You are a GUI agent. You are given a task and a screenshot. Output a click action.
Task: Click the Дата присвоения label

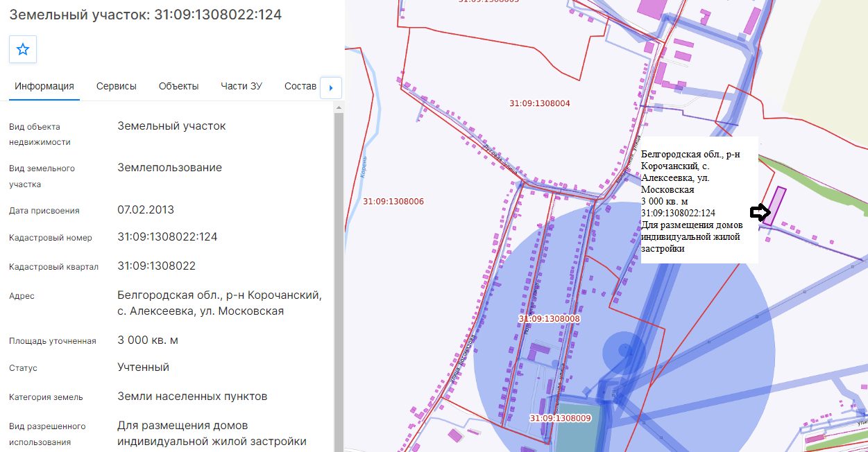coord(44,211)
